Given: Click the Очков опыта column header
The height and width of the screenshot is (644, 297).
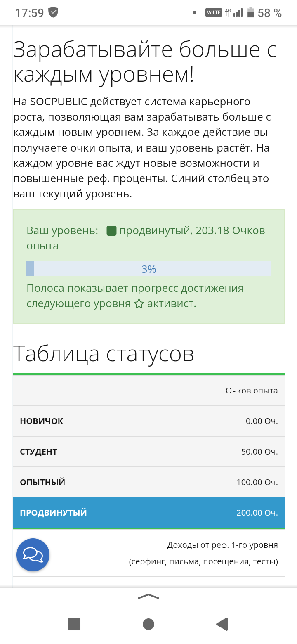Looking at the screenshot, I should coord(252,391).
